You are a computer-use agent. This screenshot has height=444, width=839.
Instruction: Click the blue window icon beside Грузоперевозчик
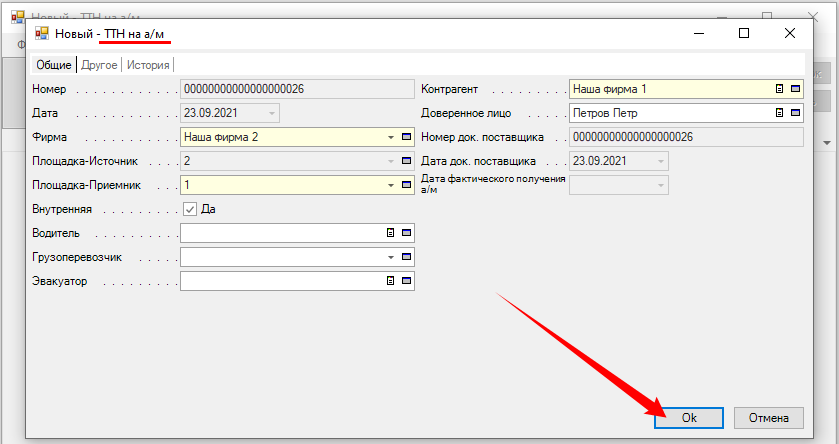pos(407,257)
